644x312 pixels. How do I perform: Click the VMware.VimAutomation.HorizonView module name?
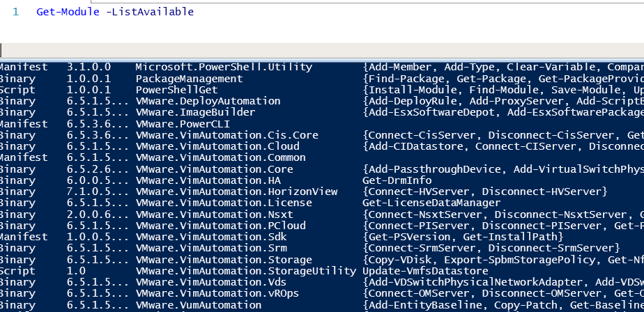pos(236,192)
